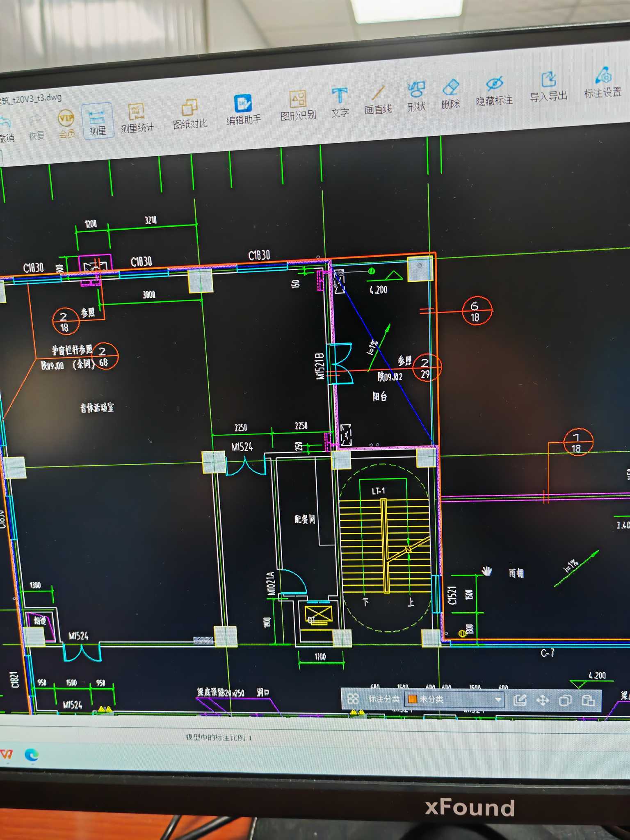Screen dimensions: 630x840
Task: Open WPS Office from the taskbar
Action: pos(6,753)
